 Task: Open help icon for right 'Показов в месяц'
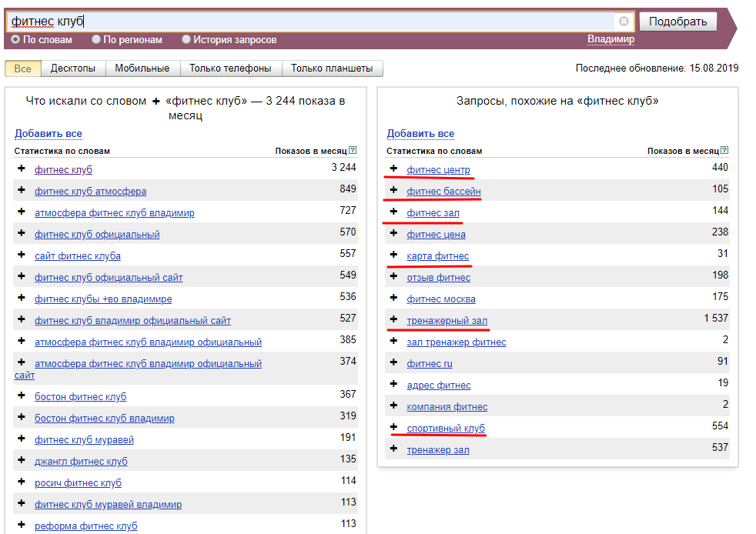(x=724, y=150)
